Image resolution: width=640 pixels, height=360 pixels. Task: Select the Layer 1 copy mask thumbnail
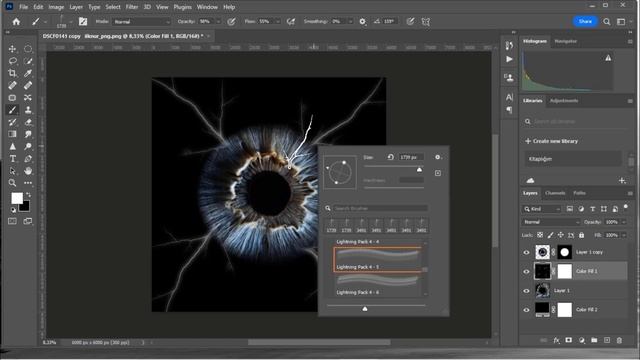(x=564, y=252)
